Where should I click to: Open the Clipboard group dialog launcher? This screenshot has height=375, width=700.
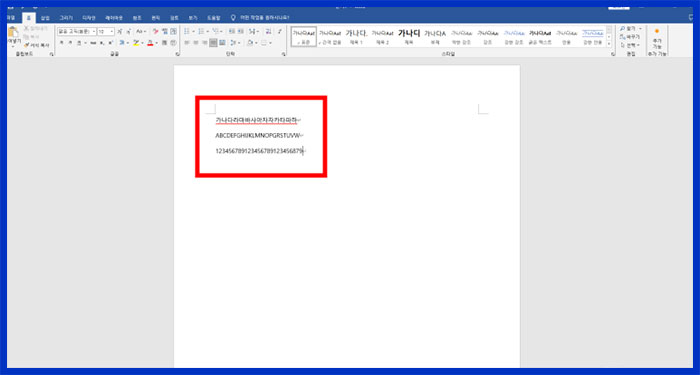tap(51, 54)
